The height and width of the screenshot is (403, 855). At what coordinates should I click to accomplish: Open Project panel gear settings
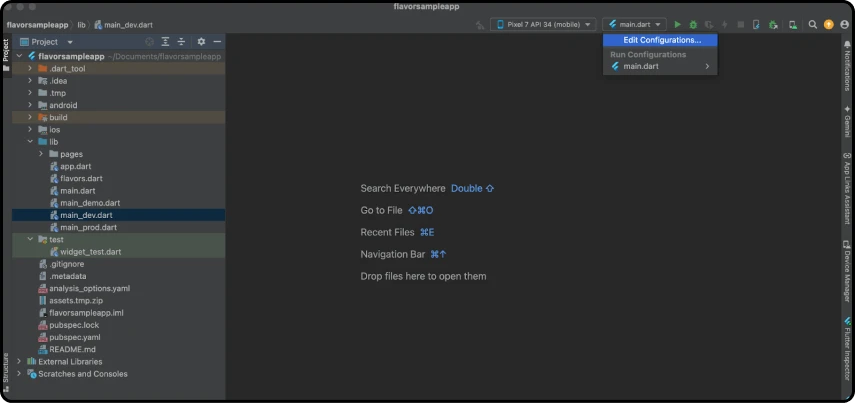click(201, 42)
